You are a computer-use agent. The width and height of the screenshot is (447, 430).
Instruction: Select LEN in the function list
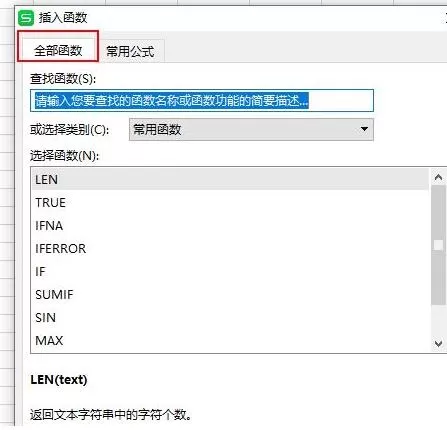pyautogui.click(x=230, y=179)
